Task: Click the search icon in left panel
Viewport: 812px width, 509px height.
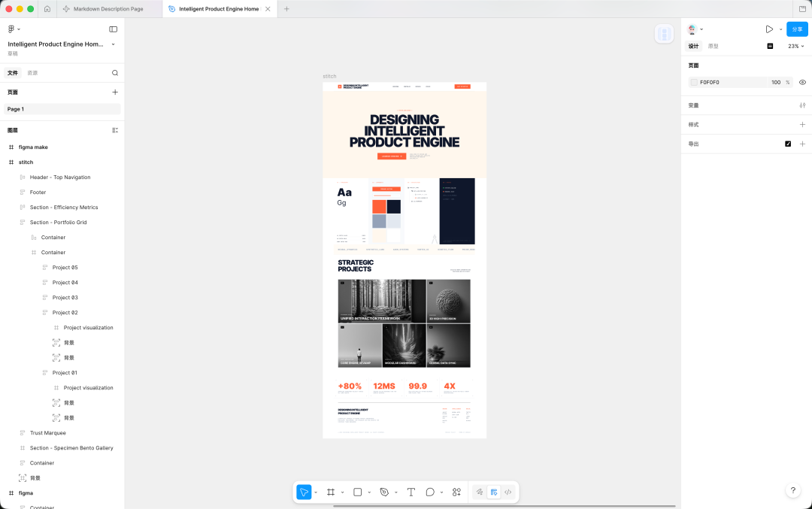Action: 115,73
